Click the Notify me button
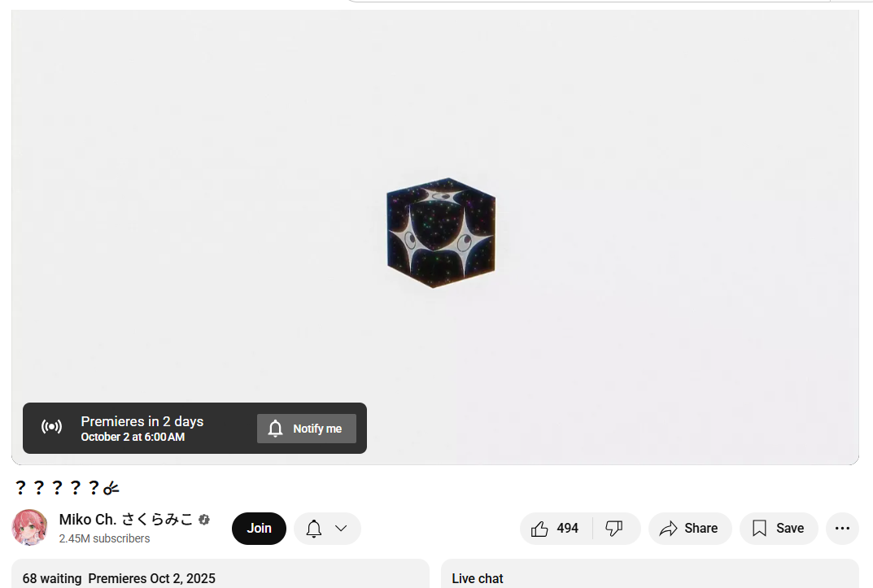Viewport: 873px width, 588px height. click(307, 429)
